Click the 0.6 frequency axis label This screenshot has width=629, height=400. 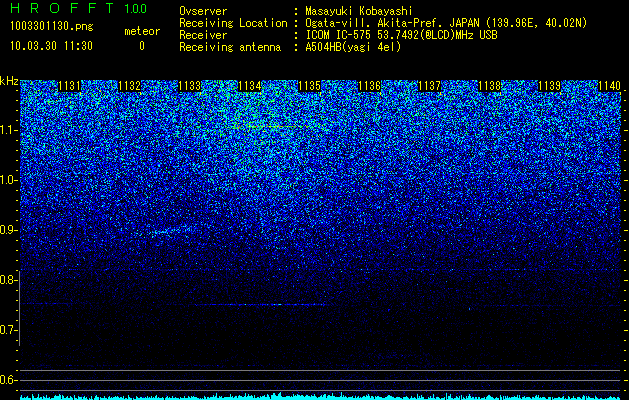[7, 380]
